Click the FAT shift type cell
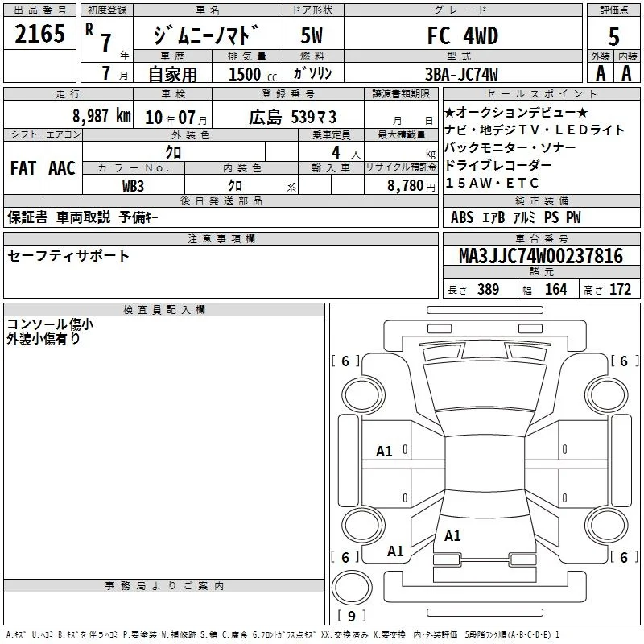Image resolution: width=644 pixels, height=644 pixels. click(x=23, y=167)
